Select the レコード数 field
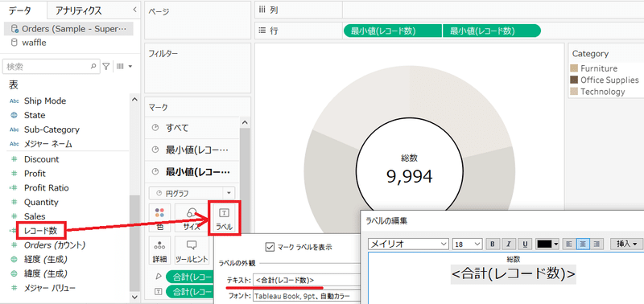The height and width of the screenshot is (304, 644). [41, 231]
